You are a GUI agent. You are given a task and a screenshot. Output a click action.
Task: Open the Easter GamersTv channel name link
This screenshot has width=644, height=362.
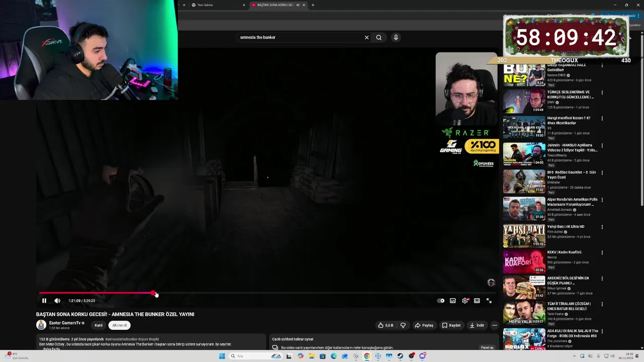[65, 323]
